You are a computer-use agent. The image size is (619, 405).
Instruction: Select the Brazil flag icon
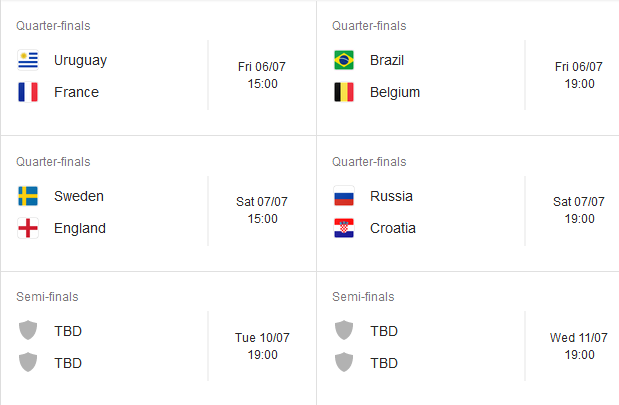344,60
